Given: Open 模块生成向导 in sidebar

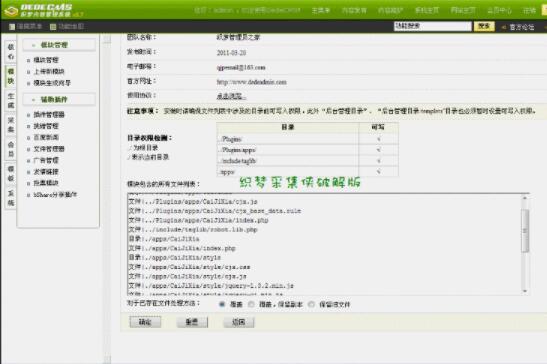Looking at the screenshot, I should pos(52,83).
